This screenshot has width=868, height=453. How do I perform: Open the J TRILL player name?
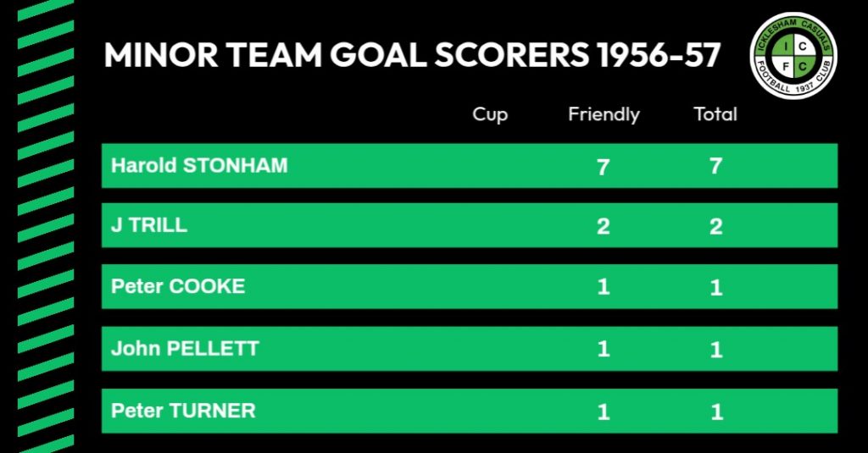click(x=149, y=226)
